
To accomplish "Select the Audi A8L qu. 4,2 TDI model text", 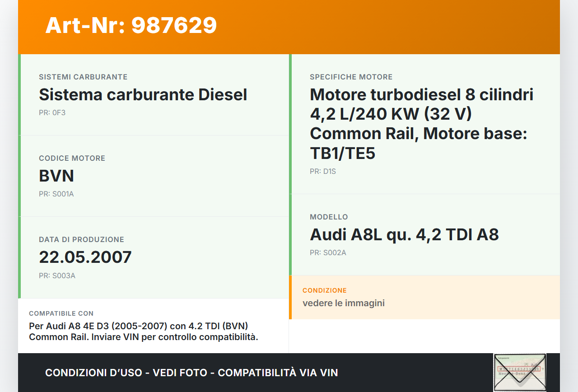I will 404,235.
